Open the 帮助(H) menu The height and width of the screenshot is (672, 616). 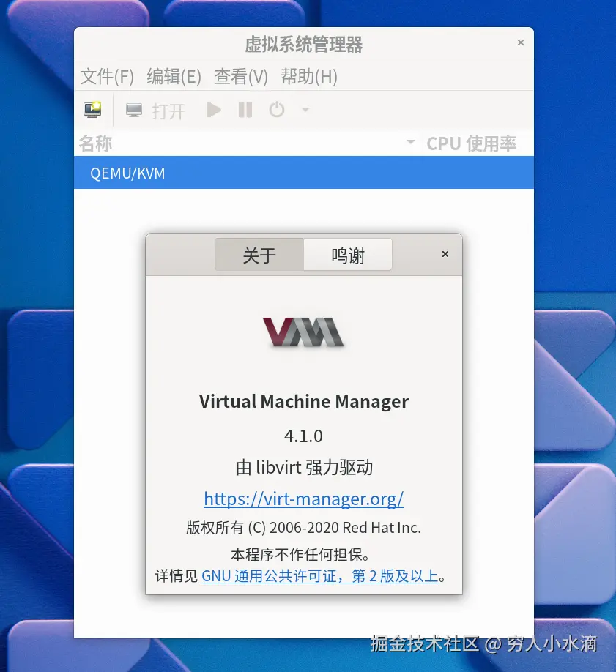(x=309, y=77)
